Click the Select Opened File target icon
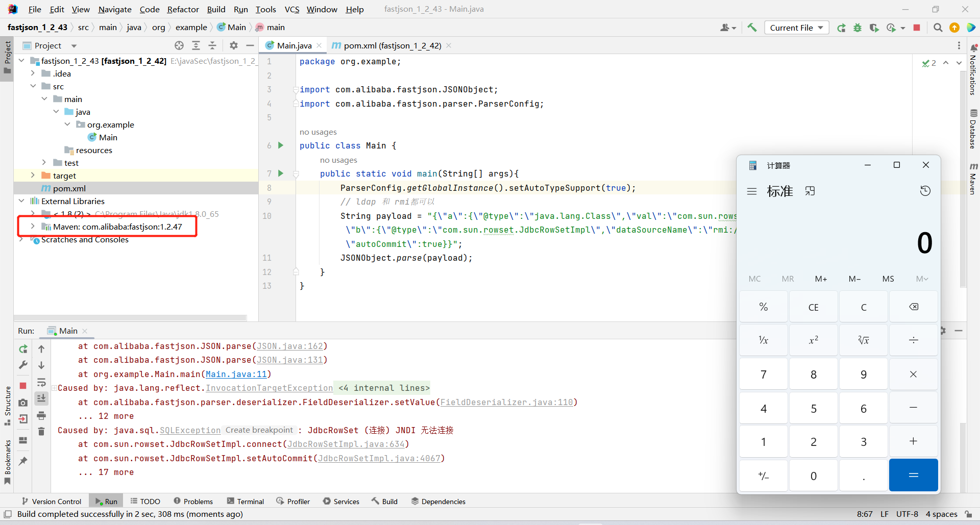980x525 pixels. coord(179,45)
